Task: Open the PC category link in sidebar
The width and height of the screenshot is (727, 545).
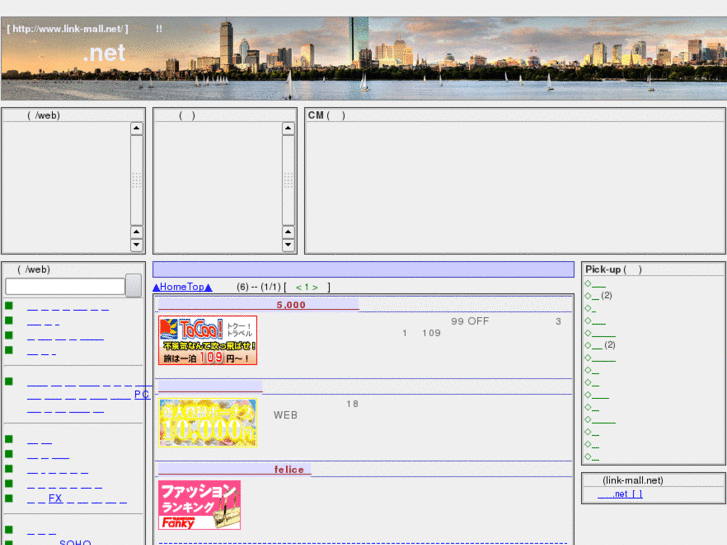Action: tap(141, 395)
